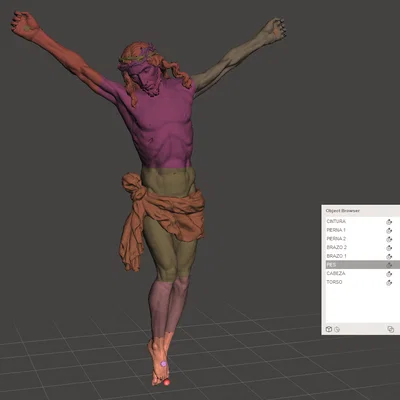Select the CINTURA object in Object Browser

(x=362, y=221)
